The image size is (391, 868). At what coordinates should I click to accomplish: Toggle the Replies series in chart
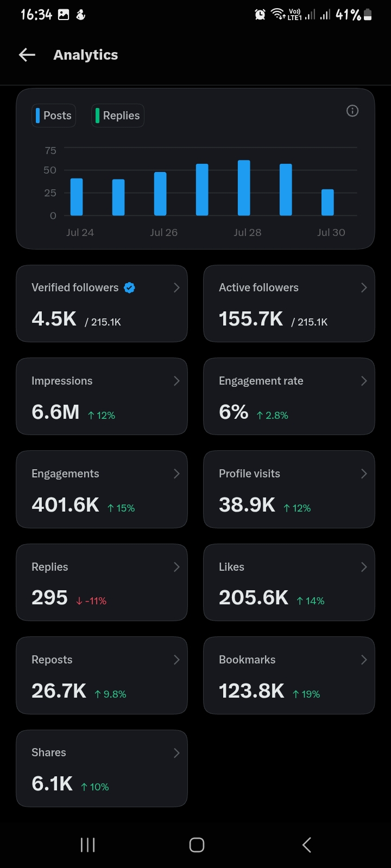tap(118, 116)
